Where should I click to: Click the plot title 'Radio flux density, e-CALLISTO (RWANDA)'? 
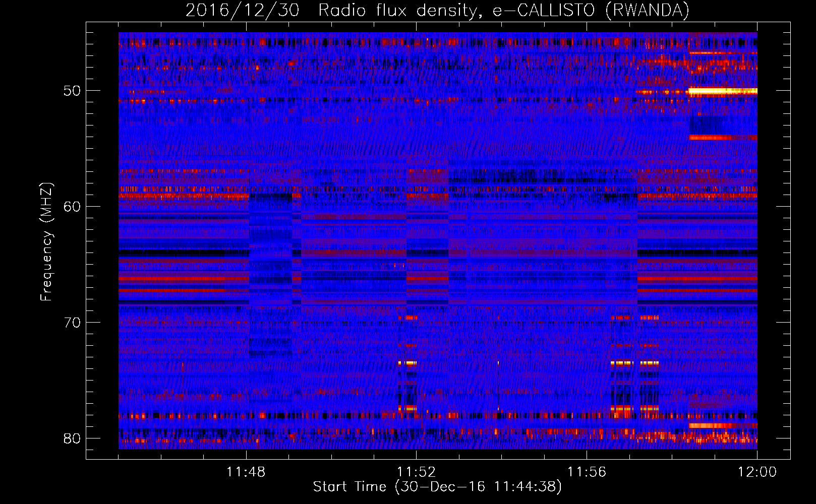coord(504,10)
